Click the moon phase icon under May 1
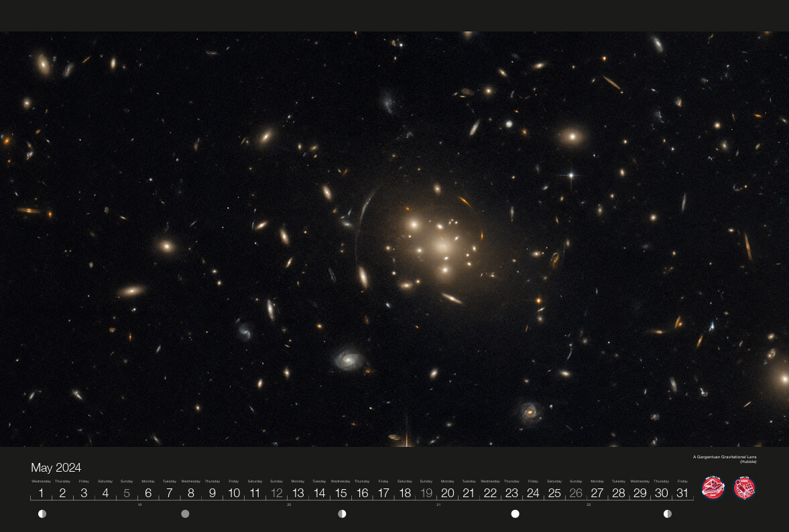This screenshot has width=789, height=532. click(x=42, y=514)
